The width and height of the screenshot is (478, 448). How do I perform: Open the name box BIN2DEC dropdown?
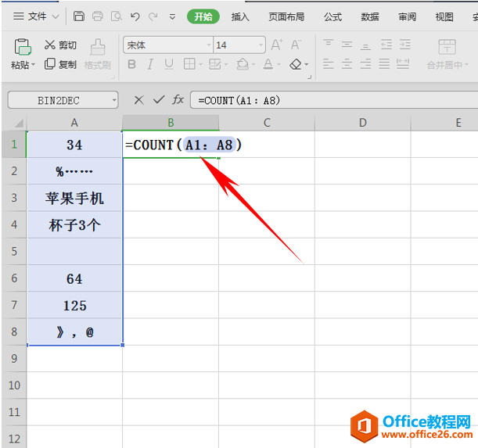[x=114, y=100]
